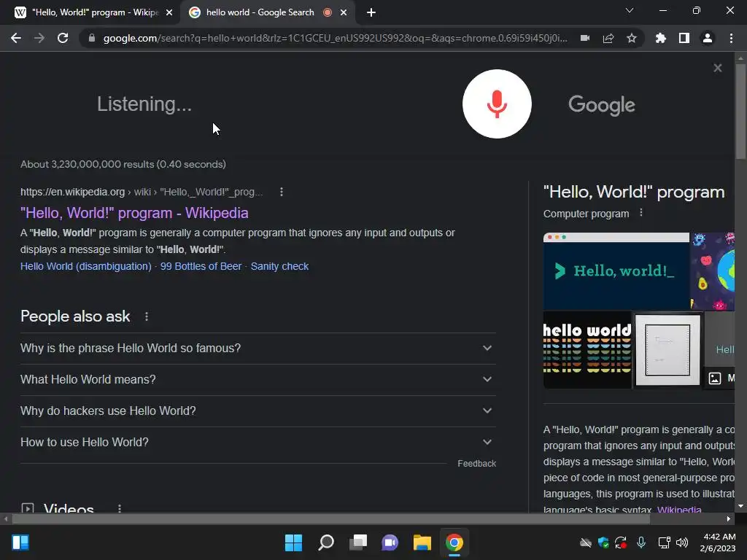Click the forward navigation arrow
The image size is (747, 560).
pos(39,38)
